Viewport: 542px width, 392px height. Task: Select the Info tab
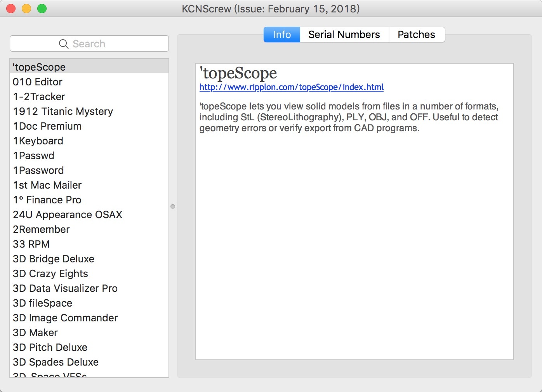point(282,35)
